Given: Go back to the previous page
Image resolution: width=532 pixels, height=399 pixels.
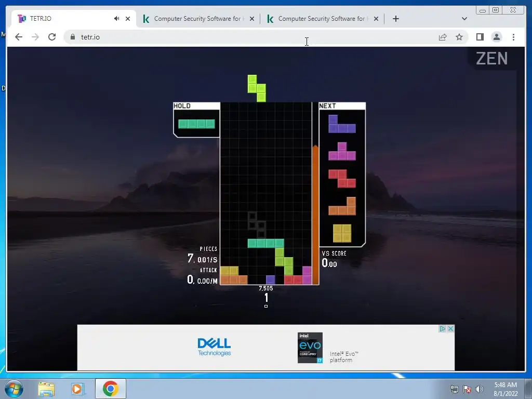Looking at the screenshot, I should (x=19, y=37).
